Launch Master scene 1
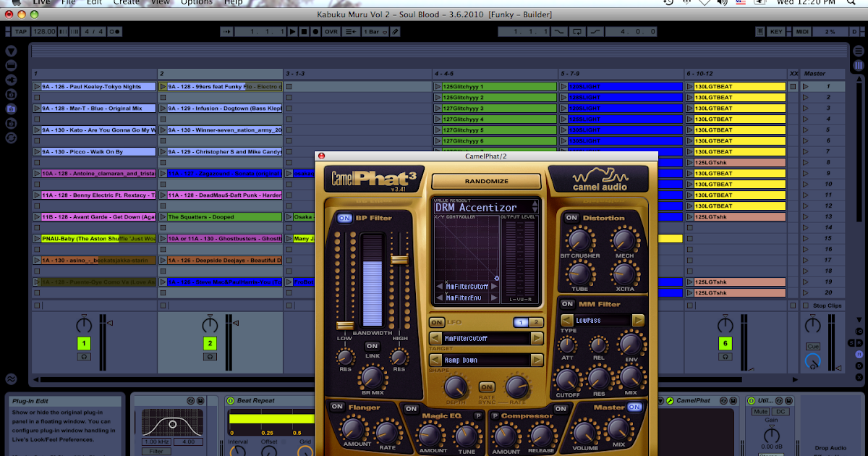 [805, 86]
